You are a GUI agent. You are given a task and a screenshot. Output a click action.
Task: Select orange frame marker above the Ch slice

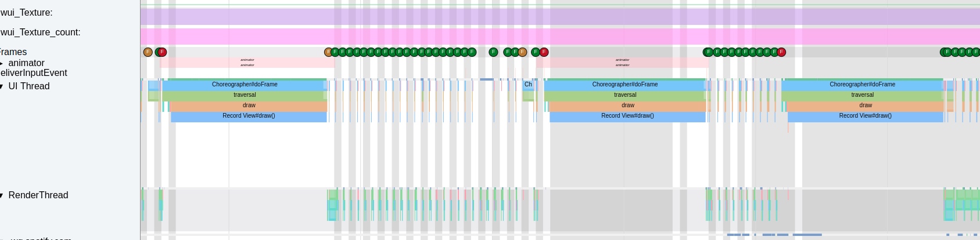(522, 52)
